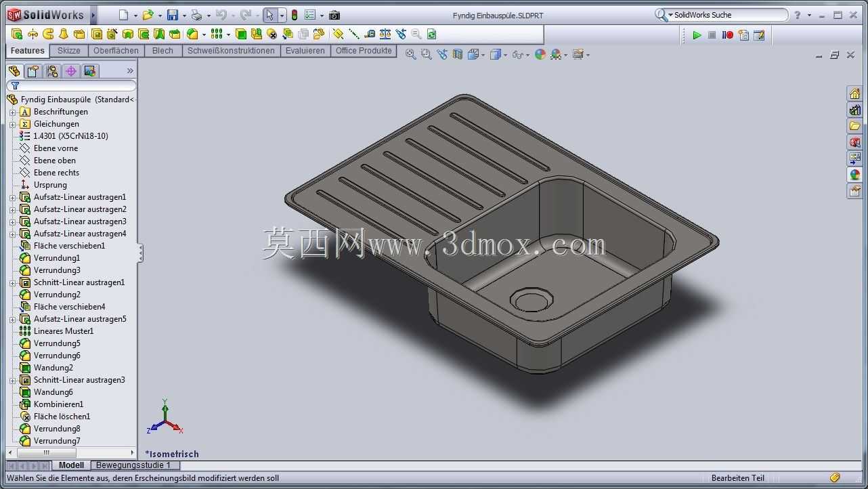Click the New document icon

[123, 15]
